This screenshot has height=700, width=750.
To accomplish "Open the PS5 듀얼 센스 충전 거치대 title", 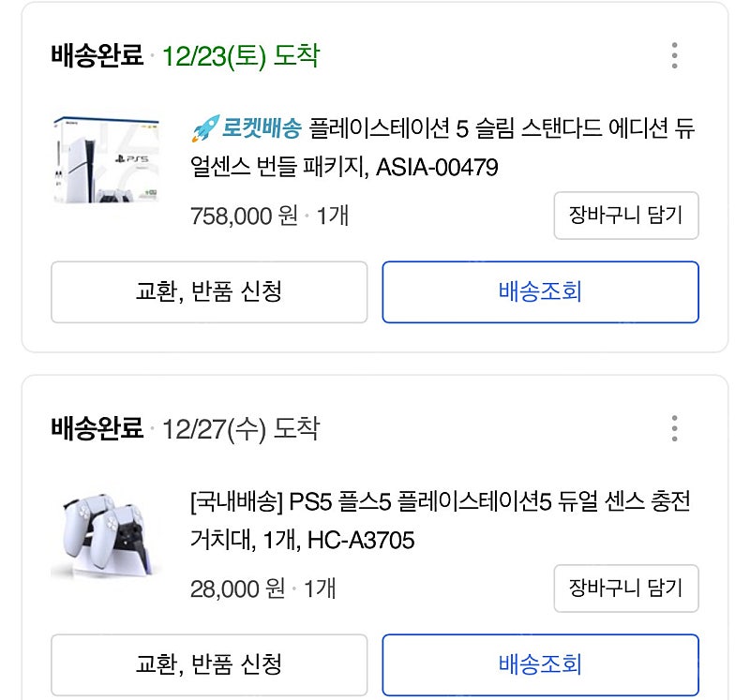I will [x=440, y=521].
